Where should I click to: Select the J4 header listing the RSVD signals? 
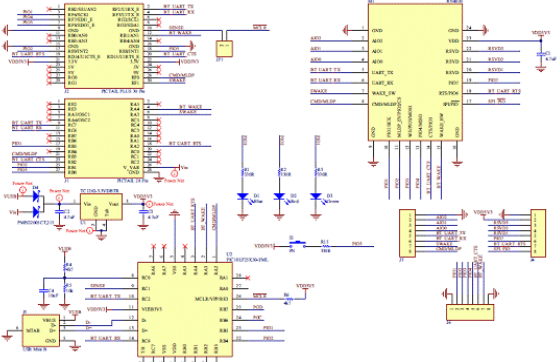pyautogui.click(x=538, y=233)
